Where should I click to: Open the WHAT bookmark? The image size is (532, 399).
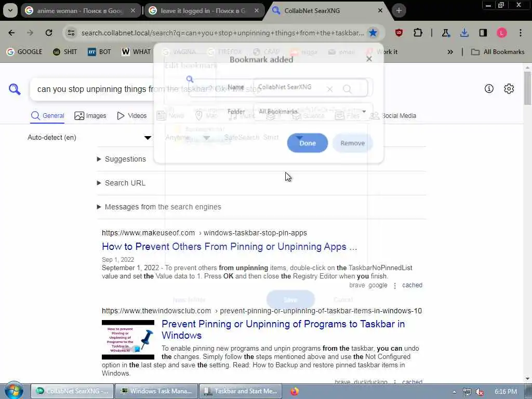(x=136, y=51)
